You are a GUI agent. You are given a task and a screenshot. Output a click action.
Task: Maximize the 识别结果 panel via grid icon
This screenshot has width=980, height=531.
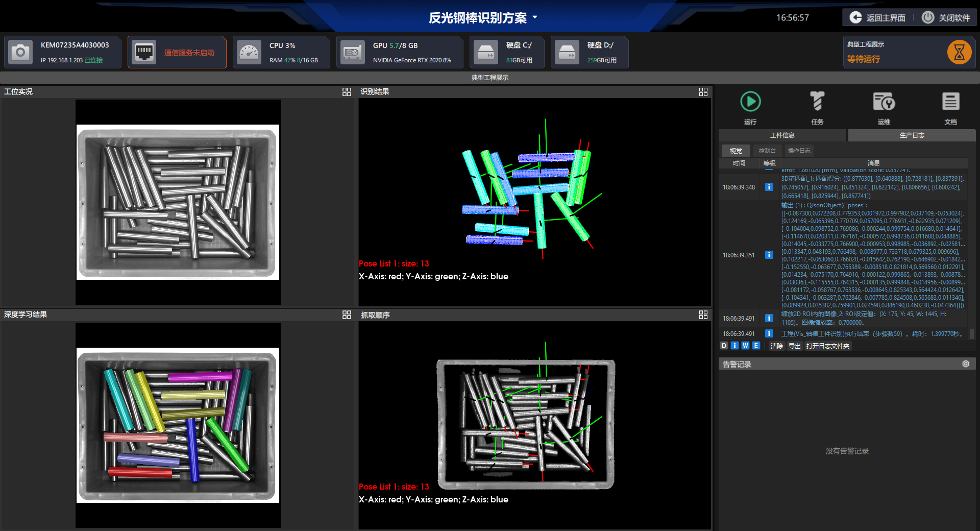[703, 92]
